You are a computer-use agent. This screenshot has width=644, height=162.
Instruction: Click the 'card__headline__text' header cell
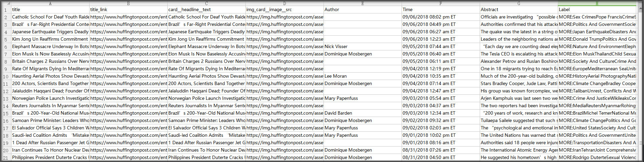coord(206,9)
